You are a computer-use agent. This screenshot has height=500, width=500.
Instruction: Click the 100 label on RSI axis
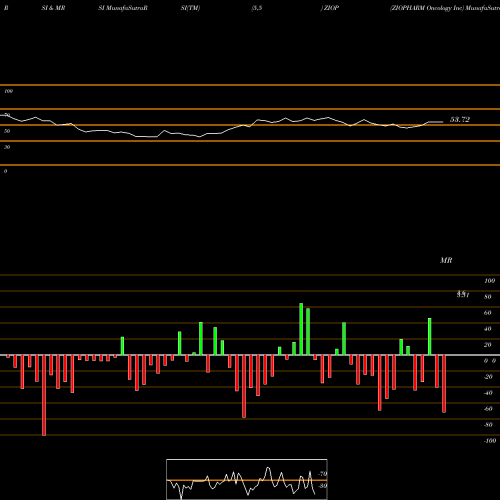click(x=8, y=91)
